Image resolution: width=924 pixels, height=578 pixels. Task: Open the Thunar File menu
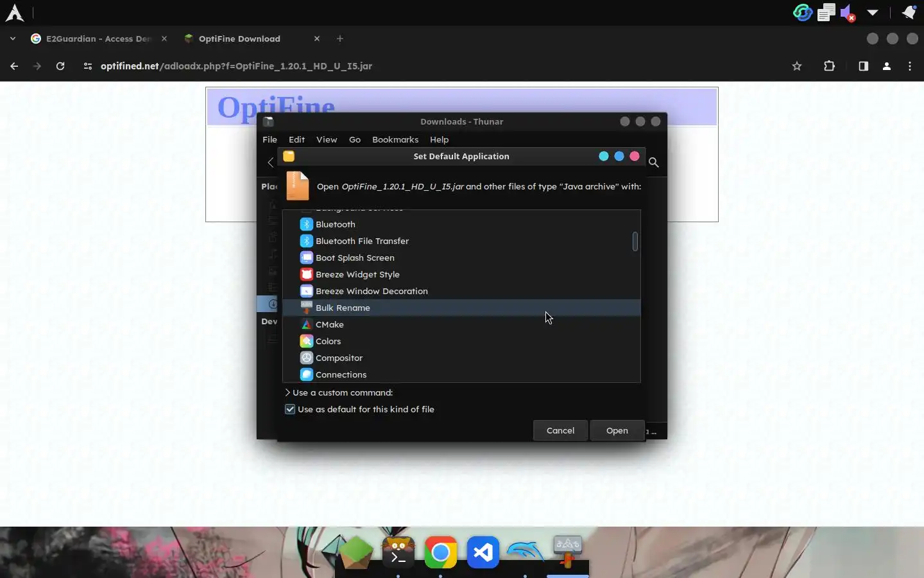[x=269, y=139]
